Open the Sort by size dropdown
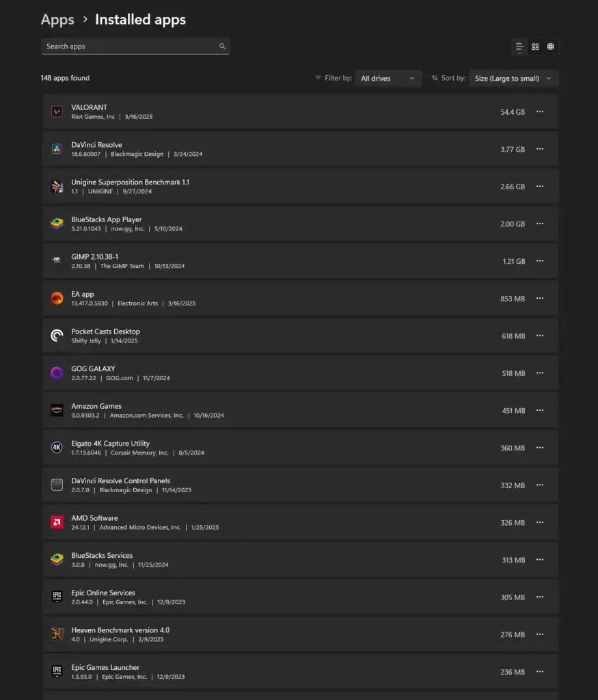This screenshot has width=598, height=700. [513, 79]
